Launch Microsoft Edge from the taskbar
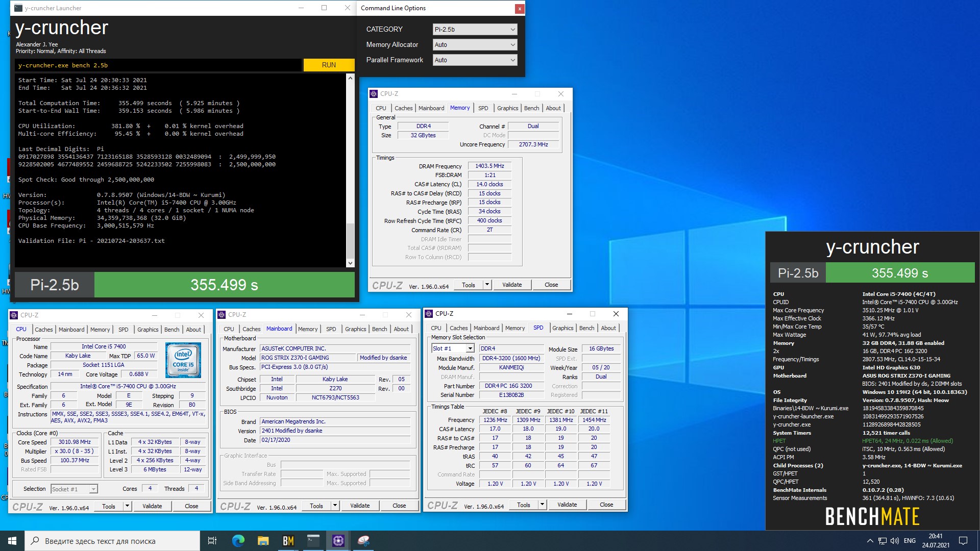 [x=238, y=541]
